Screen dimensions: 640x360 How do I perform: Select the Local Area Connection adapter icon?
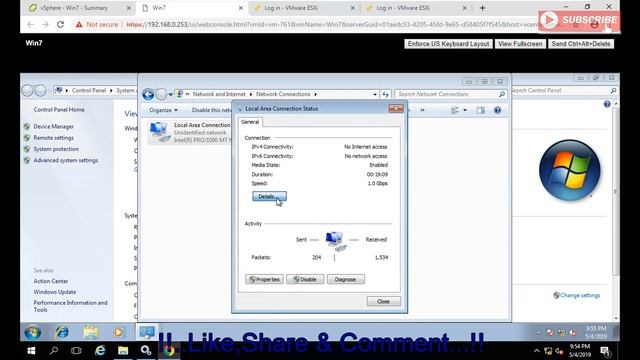(159, 133)
